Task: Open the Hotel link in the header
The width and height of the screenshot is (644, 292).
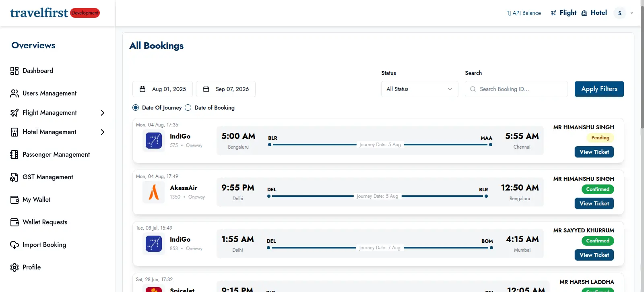Action: (599, 13)
